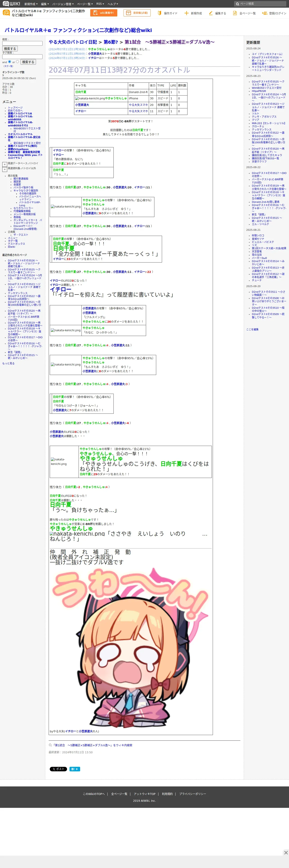The width and height of the screenshot is (289, 868).
Task: Click ここを編集 in right sidebar
Action: [x=252, y=329]
